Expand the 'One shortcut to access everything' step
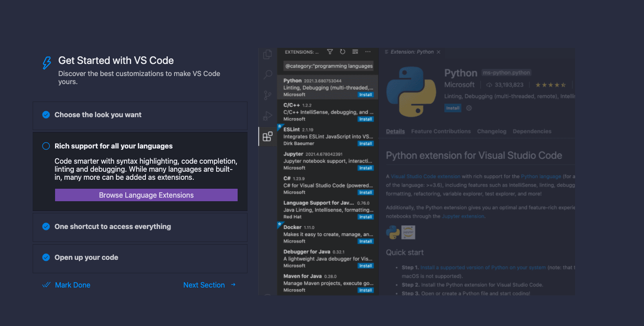This screenshot has width=644, height=326. tap(112, 227)
